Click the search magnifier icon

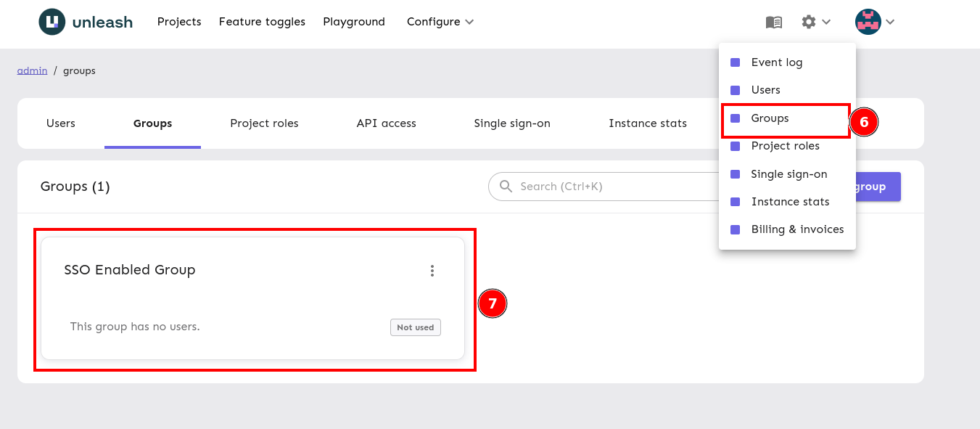[506, 187]
